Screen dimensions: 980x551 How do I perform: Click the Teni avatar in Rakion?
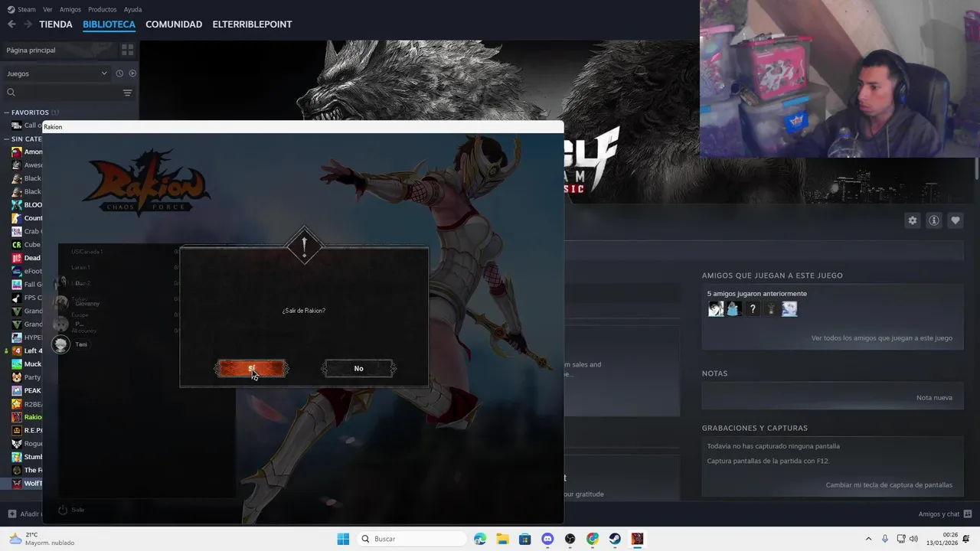coord(60,344)
